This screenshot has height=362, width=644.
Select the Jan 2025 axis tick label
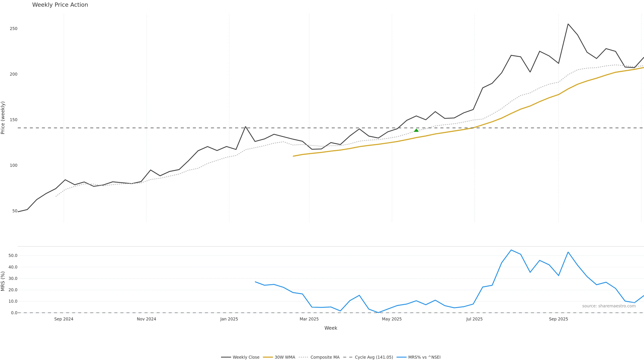[x=229, y=319]
